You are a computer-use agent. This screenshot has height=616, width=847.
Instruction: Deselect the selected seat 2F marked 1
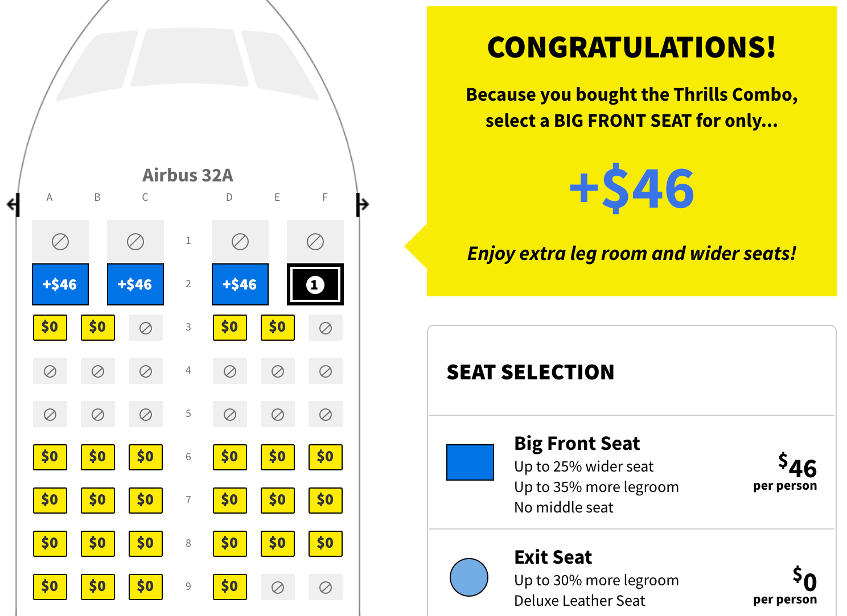pyautogui.click(x=315, y=284)
